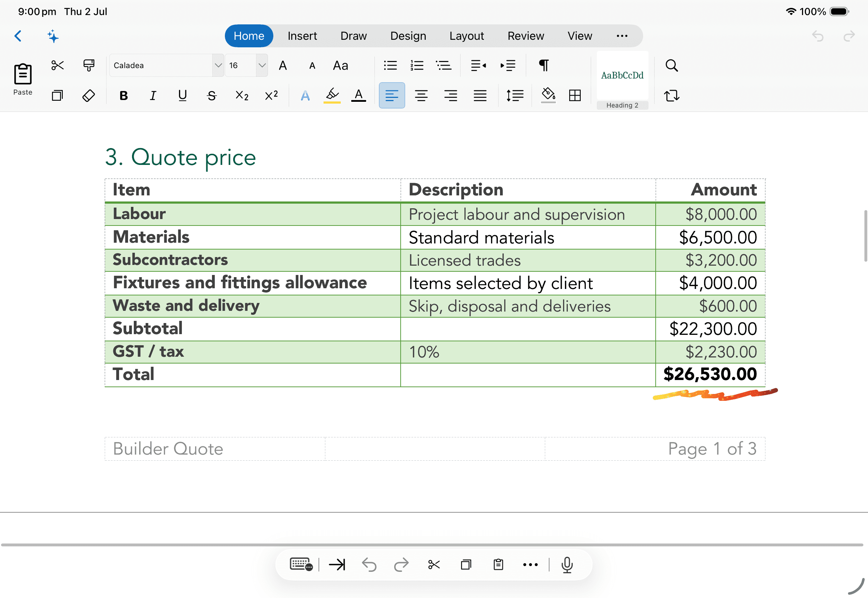Toggle subscript formatting
Viewport: 868px width, 598px height.
pos(242,96)
